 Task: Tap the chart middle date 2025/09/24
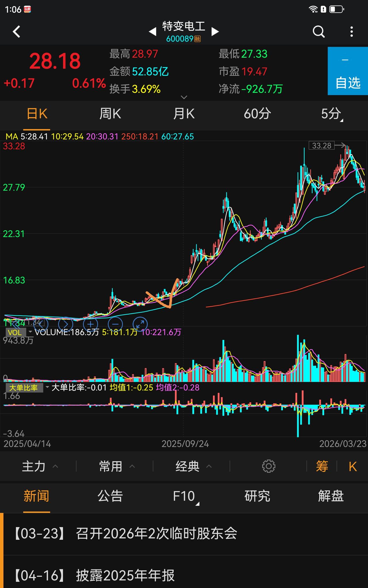[x=185, y=444]
